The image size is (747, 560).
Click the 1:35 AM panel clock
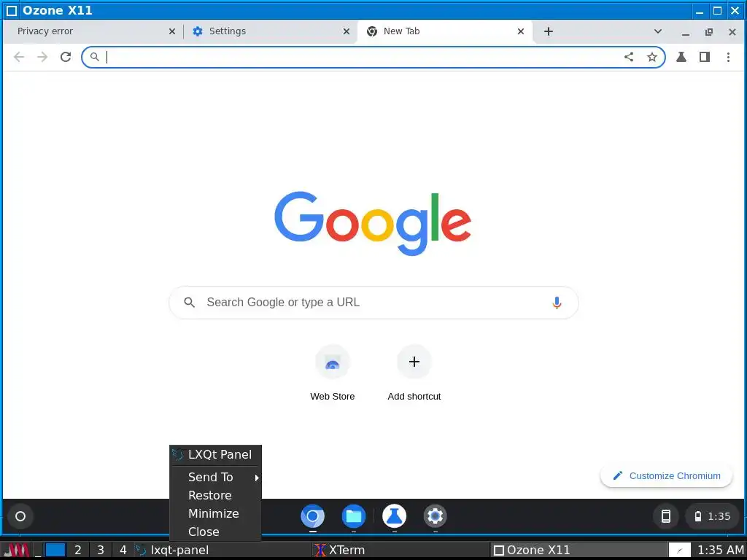click(x=720, y=551)
